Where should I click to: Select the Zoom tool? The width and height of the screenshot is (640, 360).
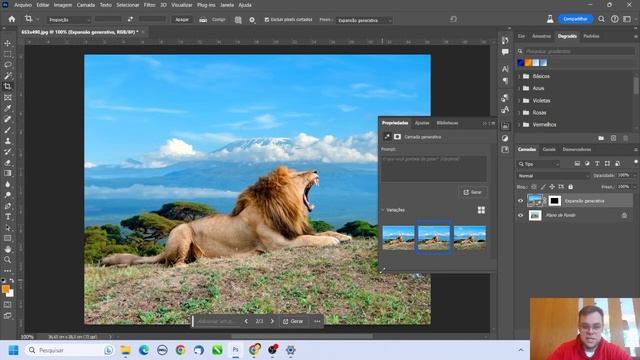[x=8, y=260]
